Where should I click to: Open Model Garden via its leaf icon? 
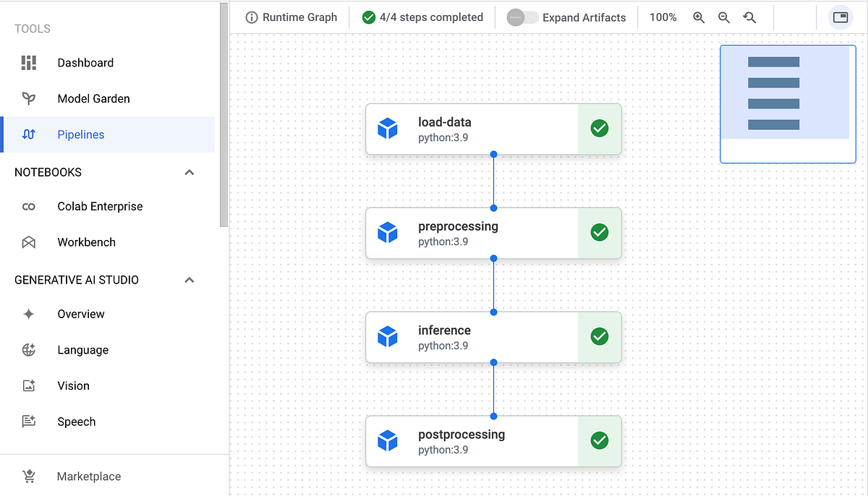28,98
